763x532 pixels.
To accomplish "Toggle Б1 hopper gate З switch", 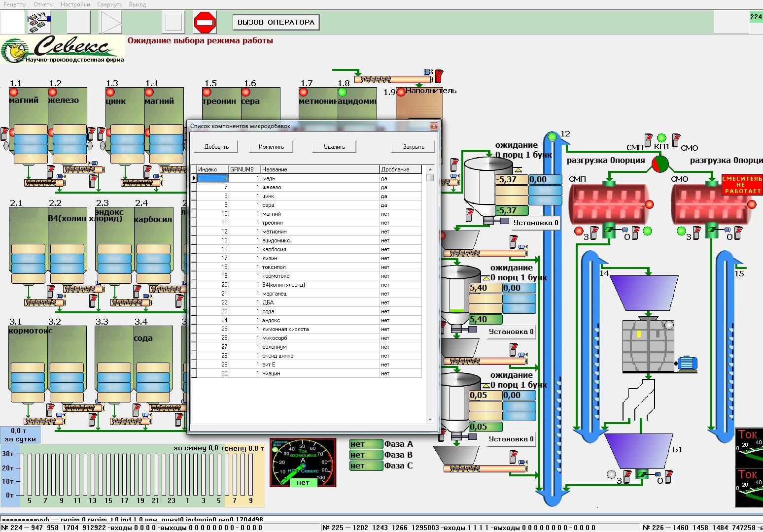I will [x=627, y=476].
